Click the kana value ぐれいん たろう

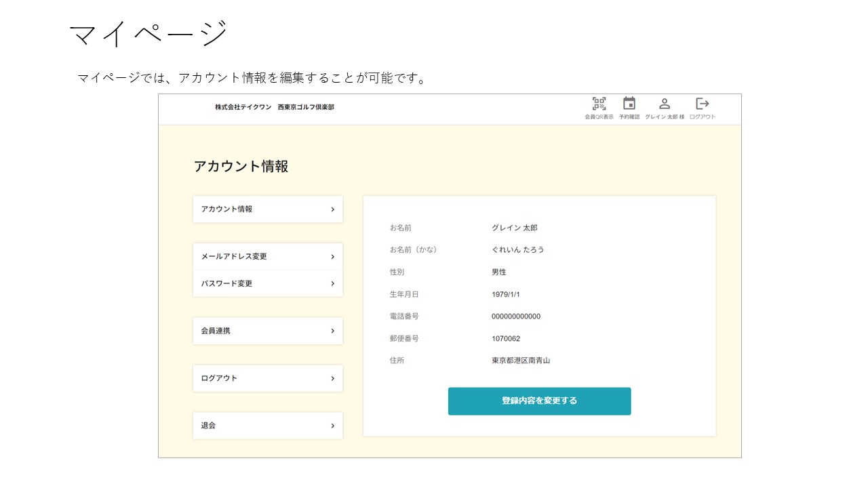click(x=518, y=249)
